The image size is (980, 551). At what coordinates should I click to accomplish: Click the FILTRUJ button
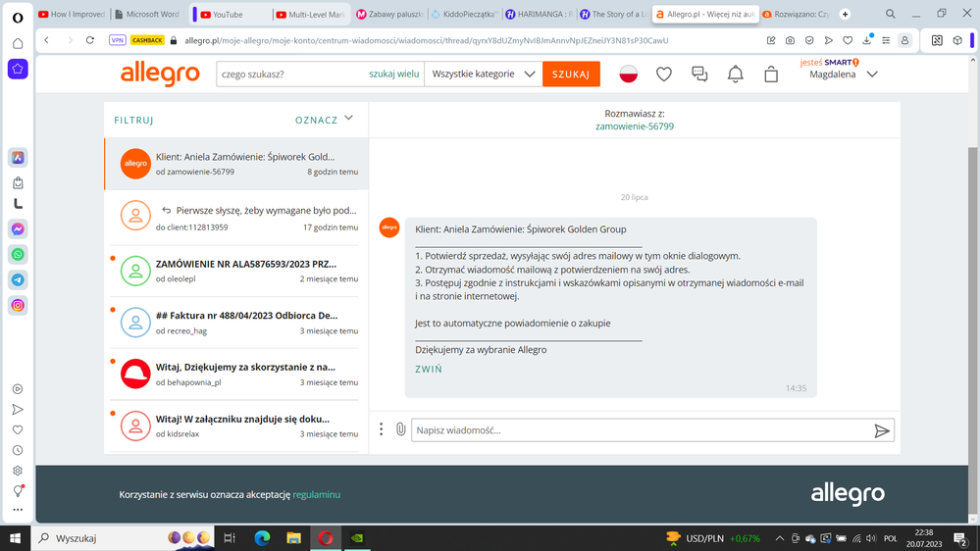tap(133, 120)
